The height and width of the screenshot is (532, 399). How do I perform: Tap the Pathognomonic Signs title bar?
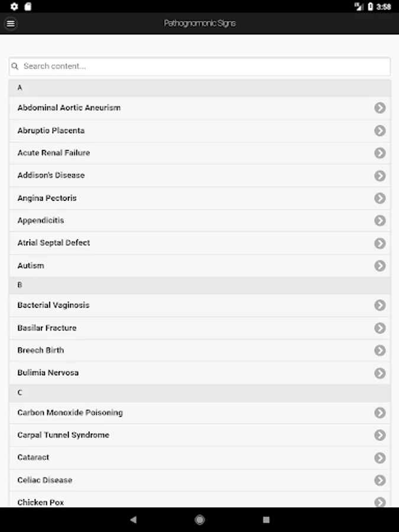coord(200,24)
